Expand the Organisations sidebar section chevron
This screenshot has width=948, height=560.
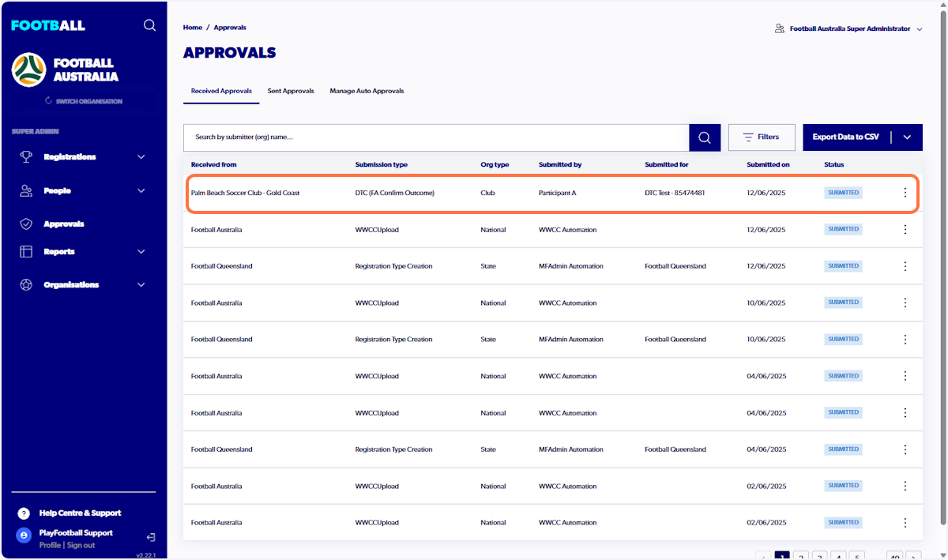click(141, 285)
